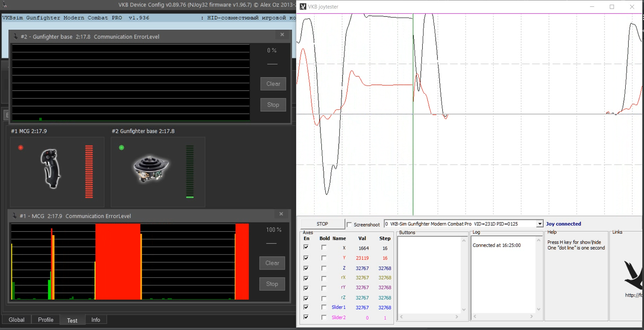Open the joystick device selection dropdown arrow

pyautogui.click(x=540, y=224)
